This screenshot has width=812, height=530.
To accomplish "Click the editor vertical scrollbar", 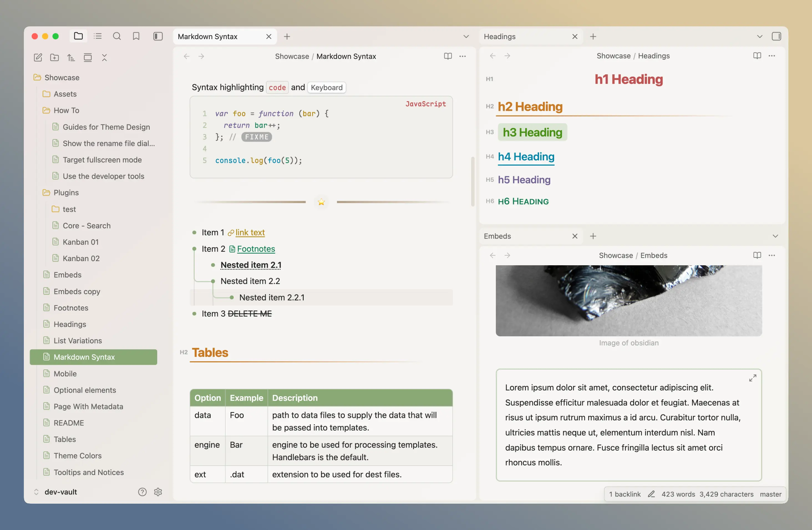I will pos(473,181).
